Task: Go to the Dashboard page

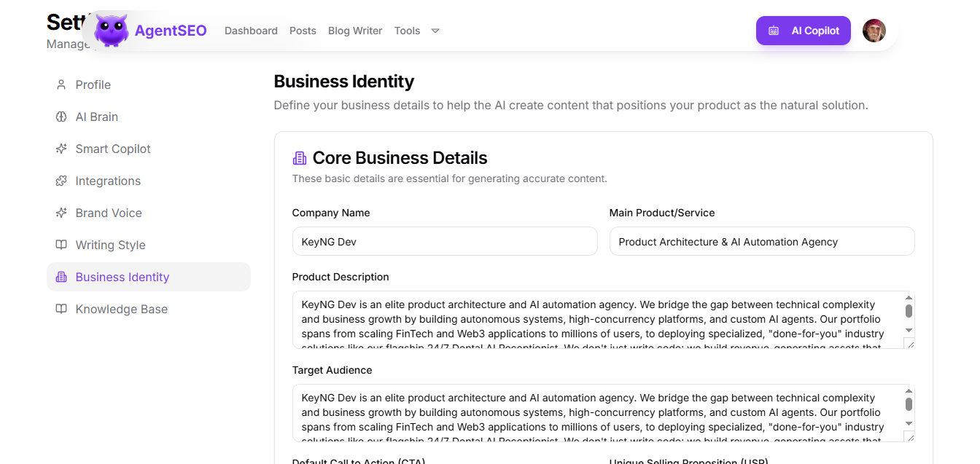Action: click(x=251, y=31)
